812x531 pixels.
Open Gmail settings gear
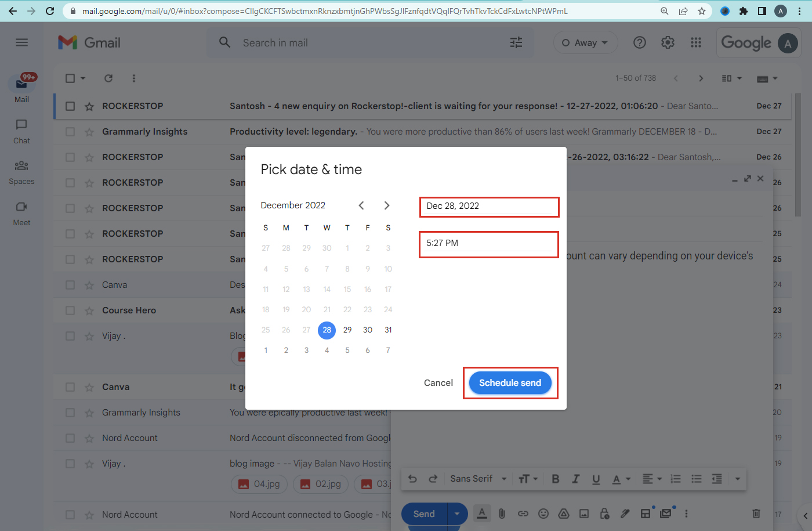pos(668,42)
